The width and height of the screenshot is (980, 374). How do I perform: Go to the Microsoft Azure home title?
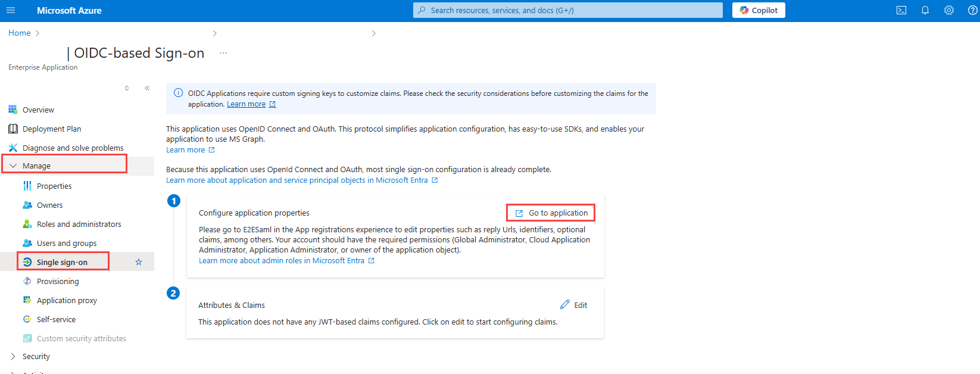pyautogui.click(x=69, y=10)
